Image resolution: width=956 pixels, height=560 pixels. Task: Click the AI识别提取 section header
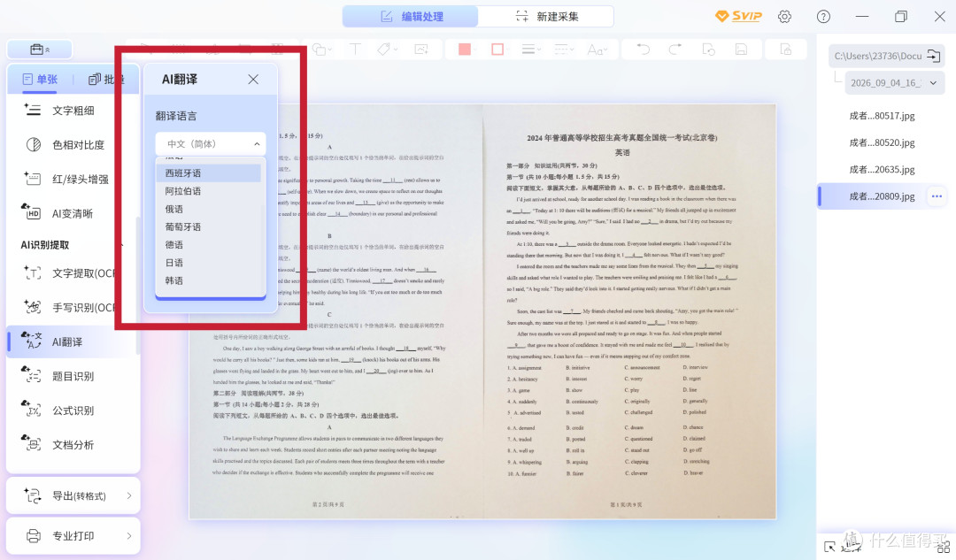(45, 245)
